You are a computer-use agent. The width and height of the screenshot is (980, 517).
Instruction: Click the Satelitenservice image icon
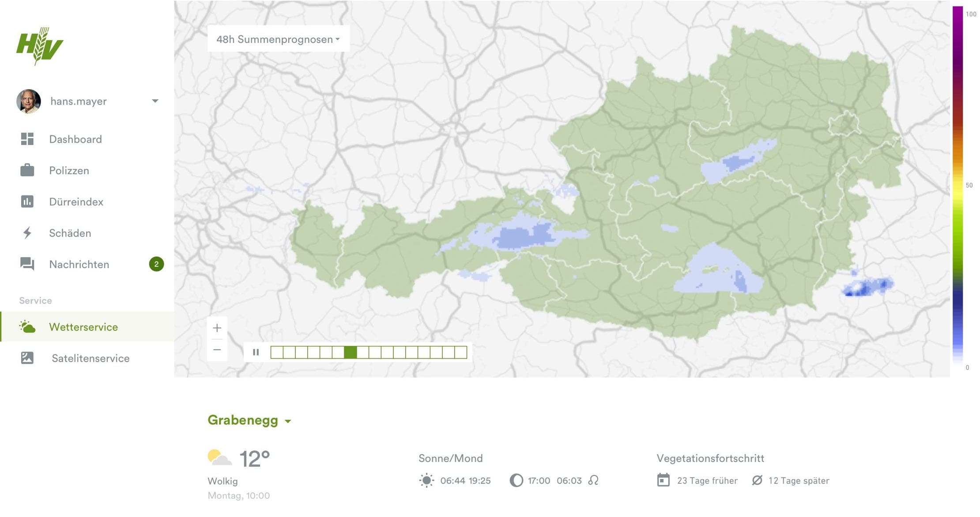pos(27,358)
